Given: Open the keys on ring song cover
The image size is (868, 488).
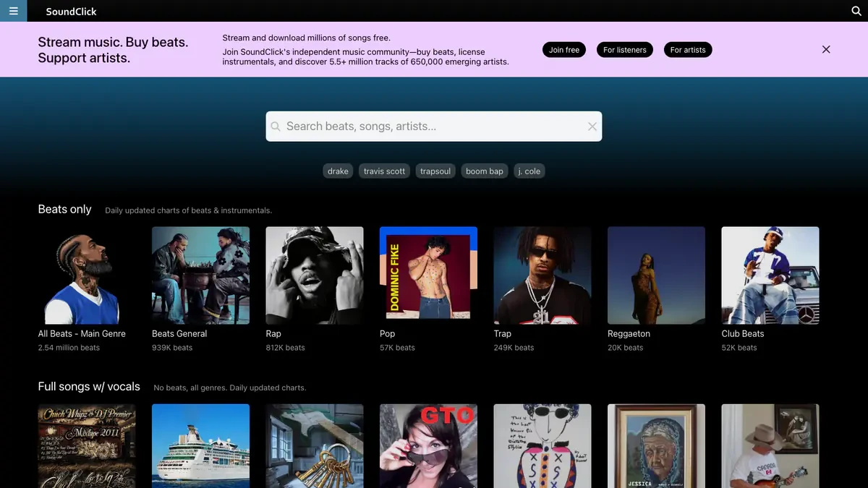Looking at the screenshot, I should (x=315, y=446).
